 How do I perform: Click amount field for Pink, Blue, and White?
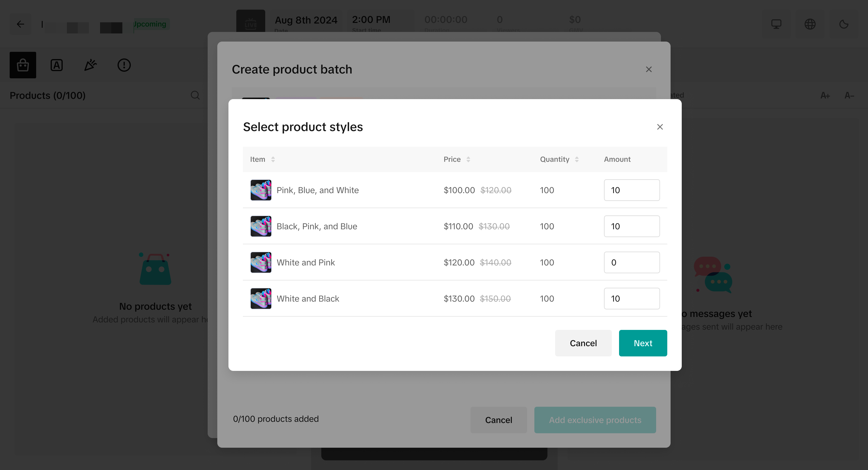pos(631,190)
